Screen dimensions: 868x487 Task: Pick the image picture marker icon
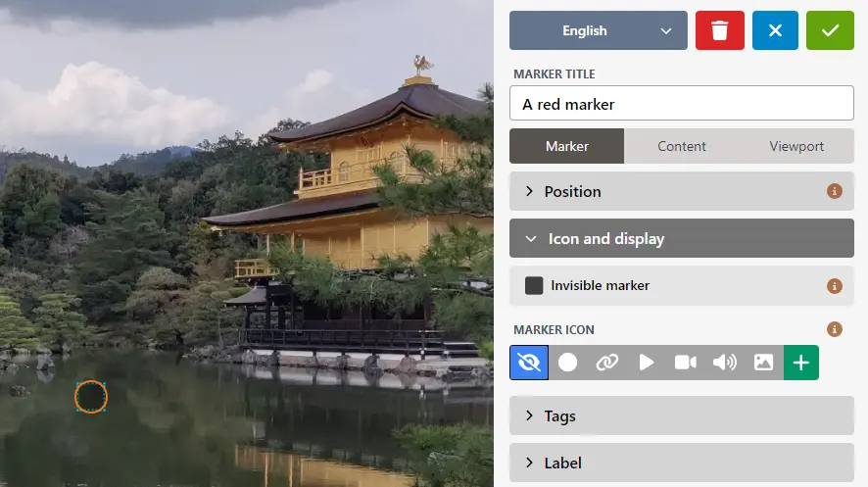pos(763,363)
